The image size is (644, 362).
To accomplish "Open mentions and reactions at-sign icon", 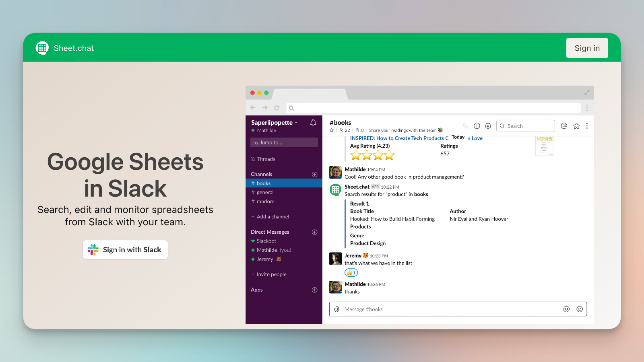I will pos(564,125).
